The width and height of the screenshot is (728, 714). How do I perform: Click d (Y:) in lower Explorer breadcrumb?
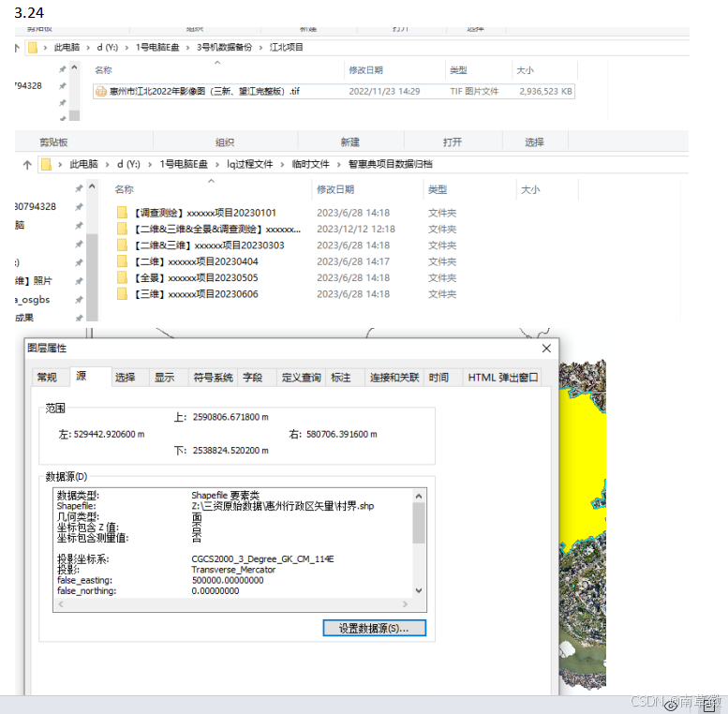(x=128, y=164)
